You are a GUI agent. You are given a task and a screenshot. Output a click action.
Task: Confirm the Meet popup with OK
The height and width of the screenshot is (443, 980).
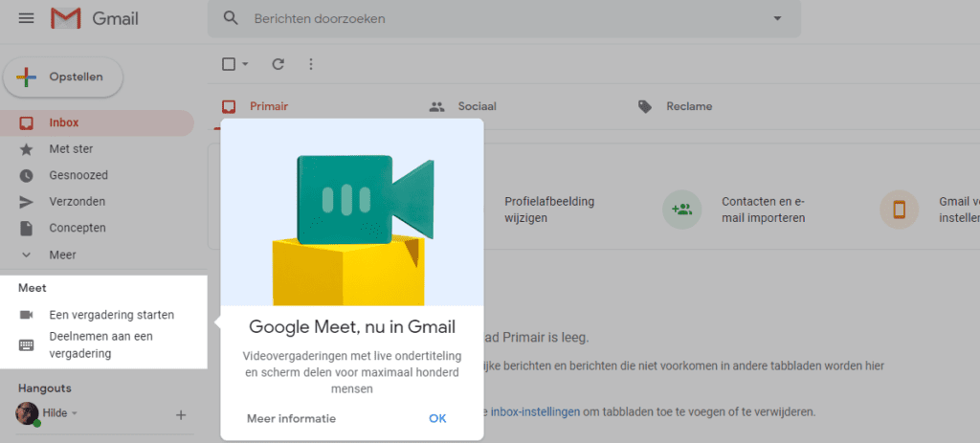coord(437,419)
